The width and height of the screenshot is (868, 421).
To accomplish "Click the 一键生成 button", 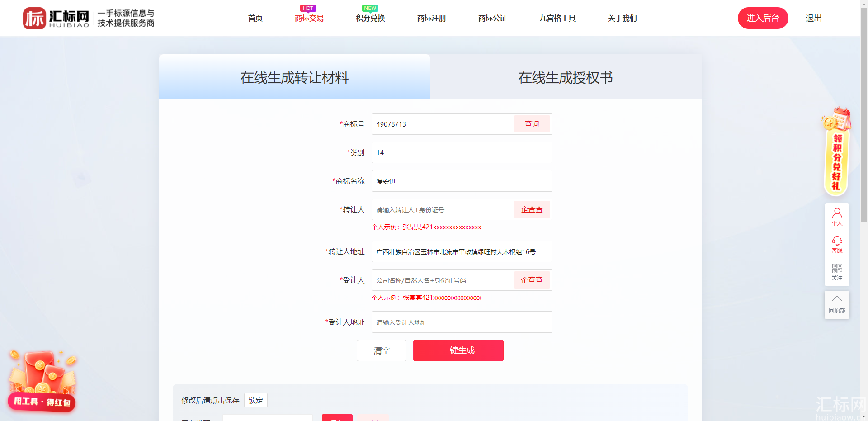I will coord(458,350).
